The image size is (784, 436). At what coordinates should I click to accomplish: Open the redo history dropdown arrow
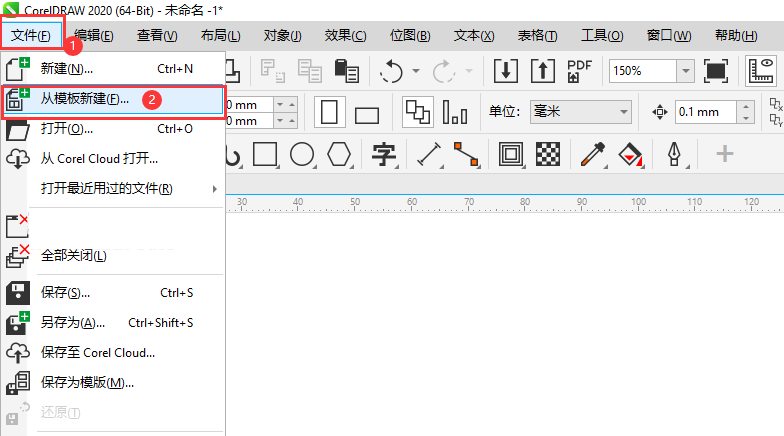coord(468,71)
